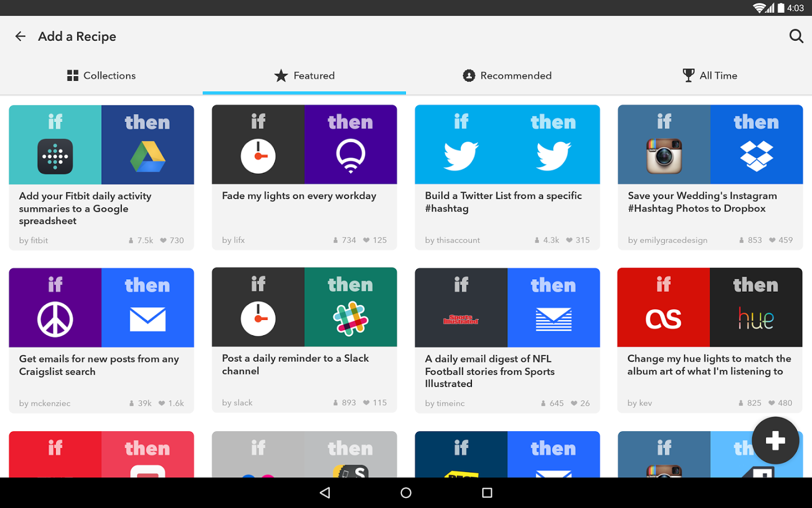Open 'Build a Twitter List' recipe title
Screen dimensions: 812x508
click(x=504, y=202)
